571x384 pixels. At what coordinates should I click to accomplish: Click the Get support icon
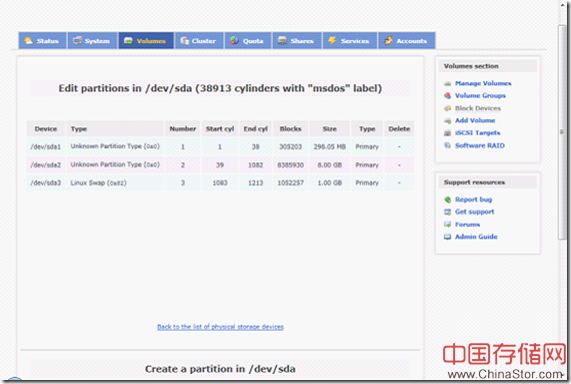tap(448, 212)
